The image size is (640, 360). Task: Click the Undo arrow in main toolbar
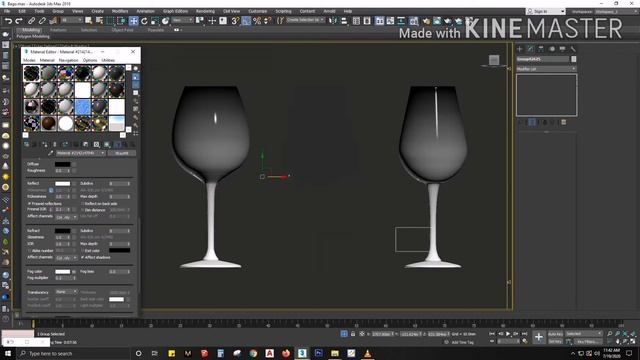pos(8,21)
